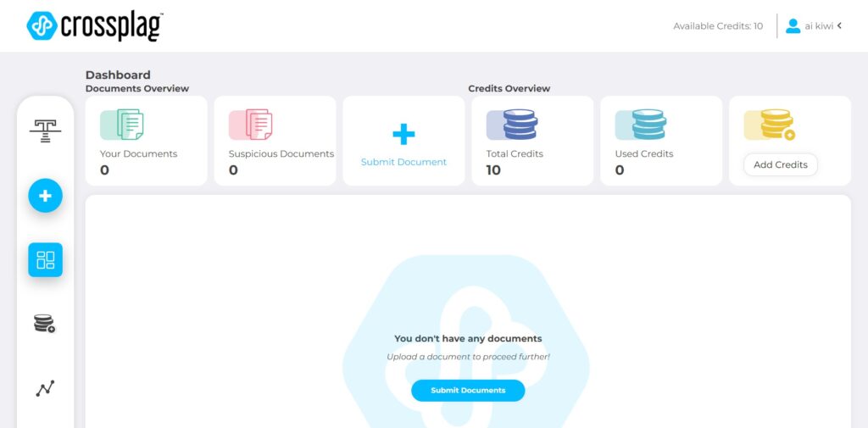
Task: Click the blue plus Submit Document icon
Action: coord(403,134)
